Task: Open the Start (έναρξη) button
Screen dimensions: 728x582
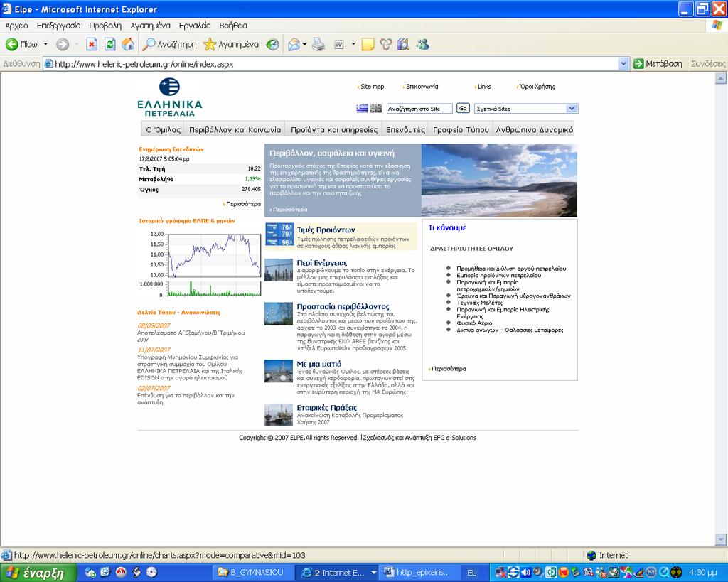Action: coord(38,573)
